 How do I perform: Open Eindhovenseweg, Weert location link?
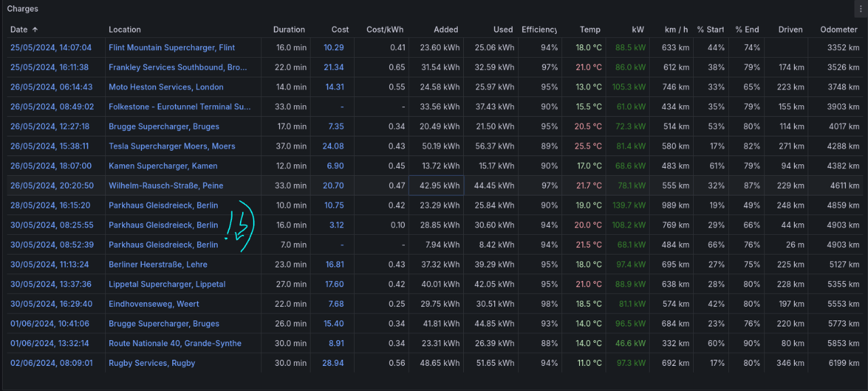tap(154, 303)
